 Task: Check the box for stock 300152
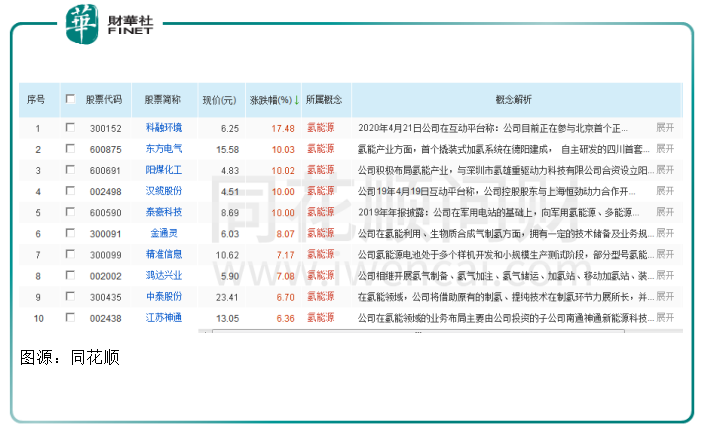point(70,128)
